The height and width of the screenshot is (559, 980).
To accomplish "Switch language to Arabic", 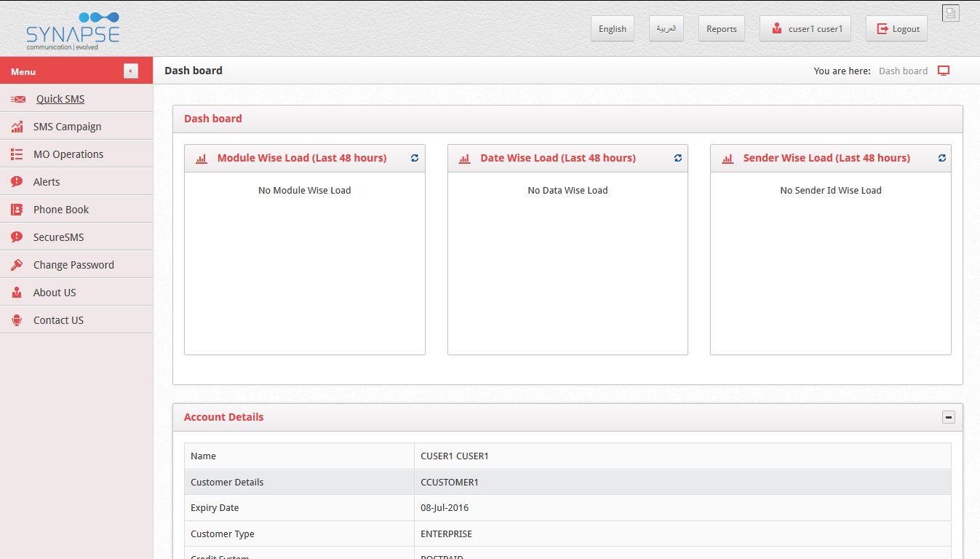I will click(x=666, y=29).
